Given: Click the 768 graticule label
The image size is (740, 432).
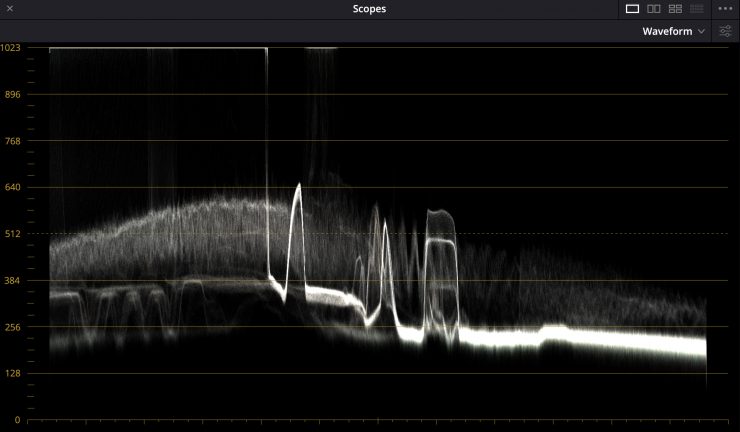Looking at the screenshot, I should click(x=13, y=141).
